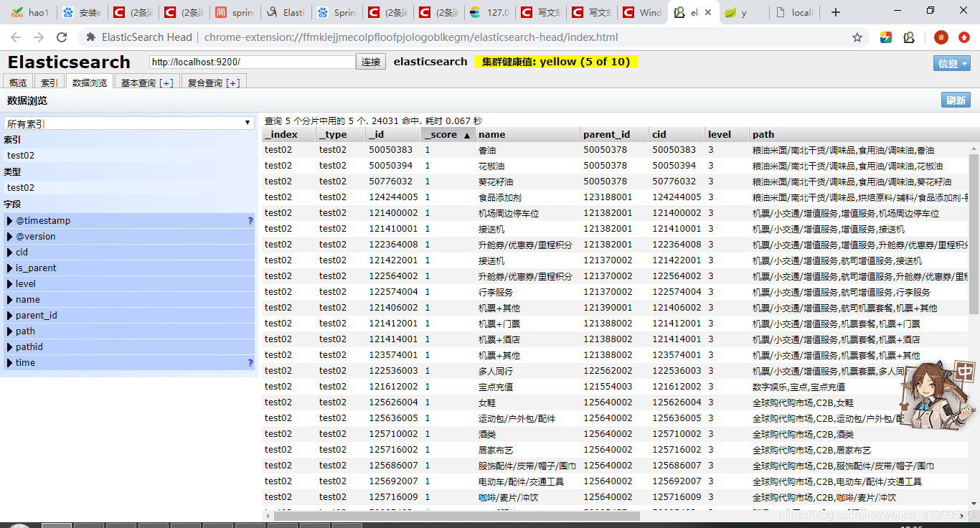Select the 数据浏览 tab
The height and width of the screenshot is (528, 980).
[x=90, y=82]
